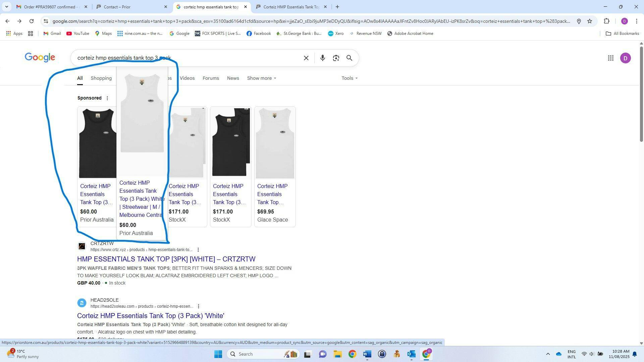The width and height of the screenshot is (644, 362).
Task: Expand the Show more filters dropdown
Action: coord(262,78)
